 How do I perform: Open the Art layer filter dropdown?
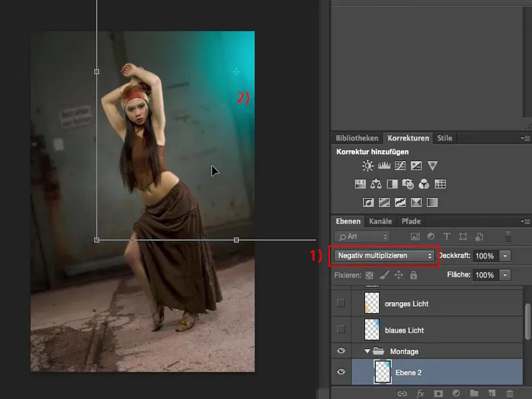point(362,237)
